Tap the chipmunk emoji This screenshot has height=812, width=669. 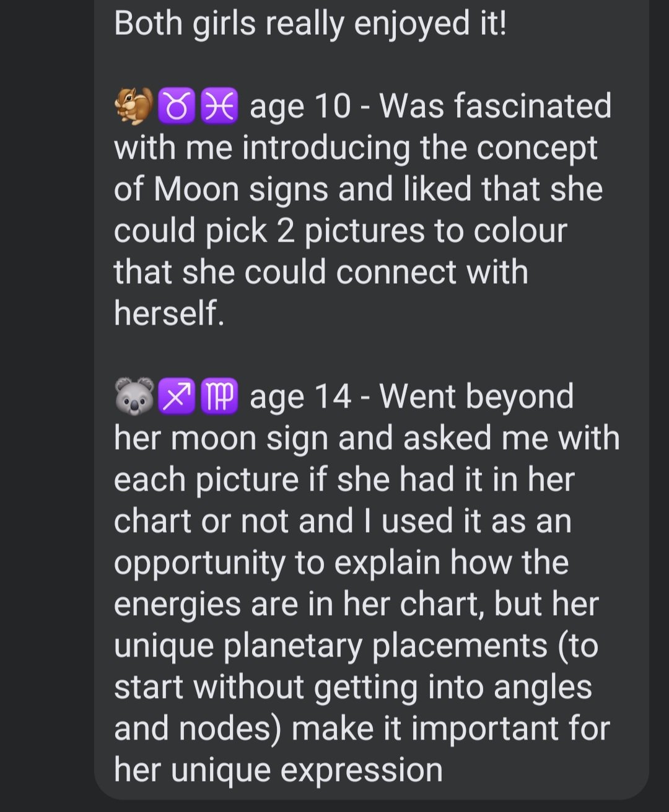click(134, 106)
